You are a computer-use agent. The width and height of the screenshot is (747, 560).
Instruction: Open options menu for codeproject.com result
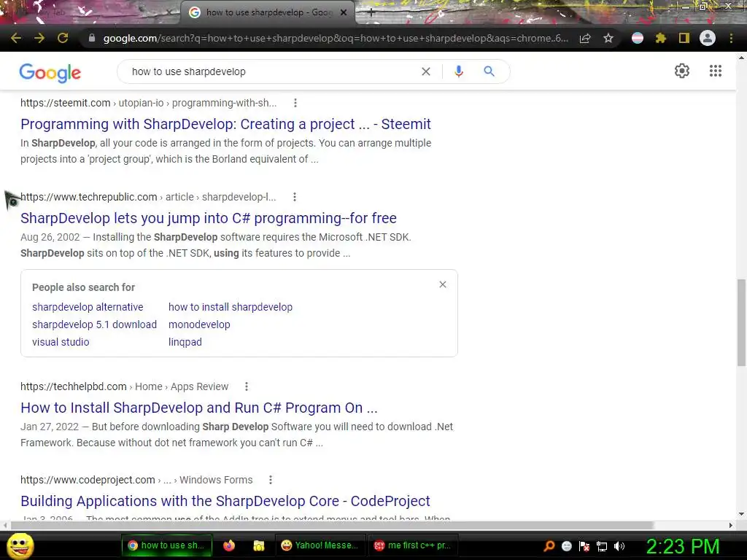coord(271,480)
